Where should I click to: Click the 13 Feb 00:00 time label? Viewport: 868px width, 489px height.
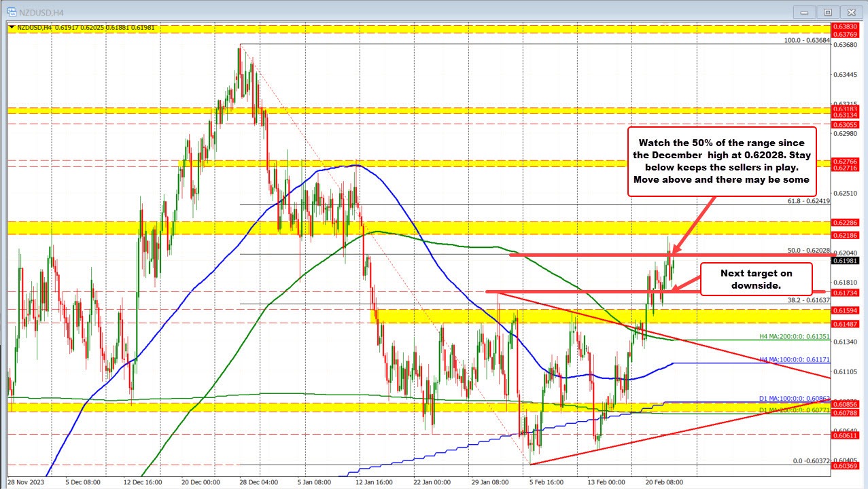[606, 482]
